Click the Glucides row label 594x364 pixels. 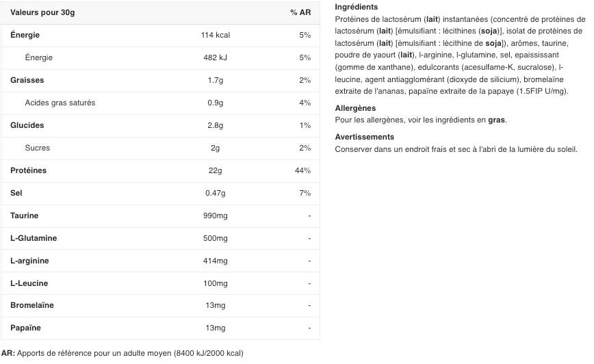(27, 125)
